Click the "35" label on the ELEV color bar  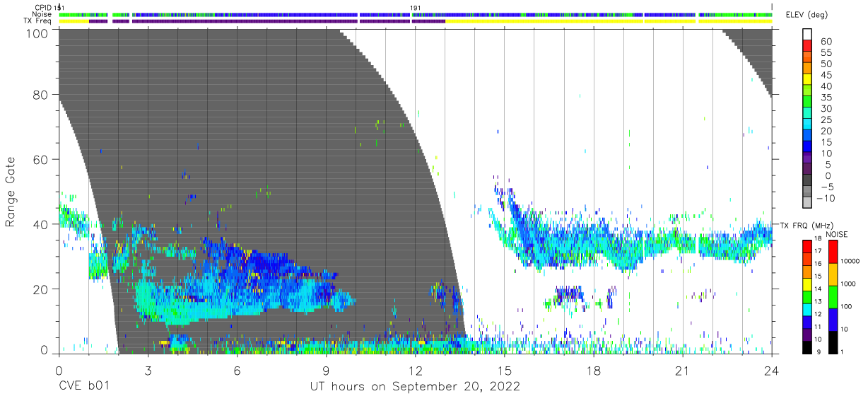(826, 98)
